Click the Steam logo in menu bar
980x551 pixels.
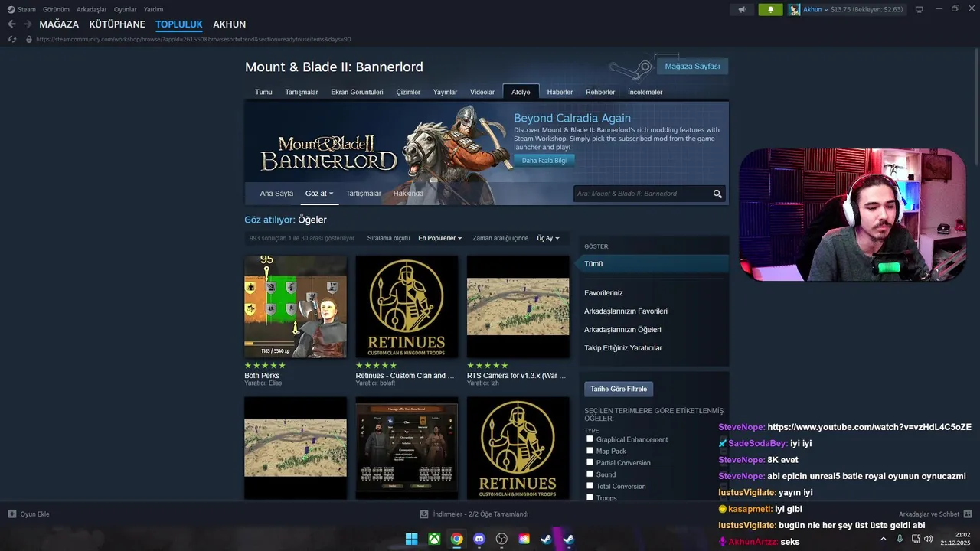coord(11,9)
